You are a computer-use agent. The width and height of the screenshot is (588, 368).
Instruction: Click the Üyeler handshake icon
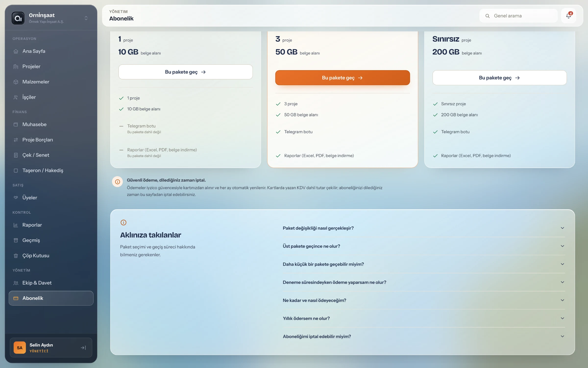pos(16,197)
